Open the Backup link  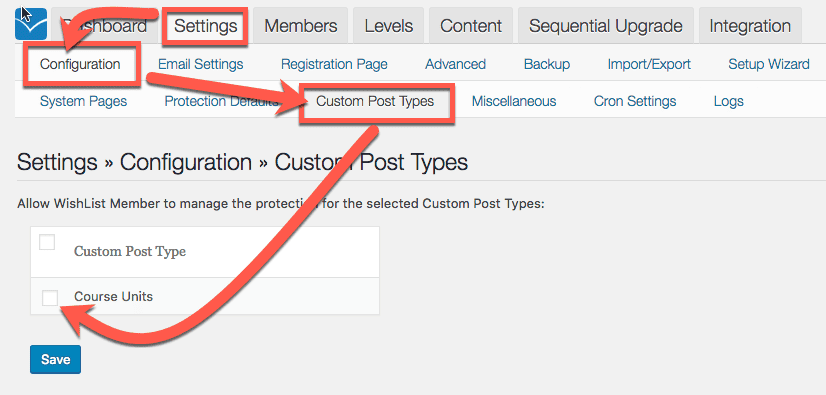[547, 64]
